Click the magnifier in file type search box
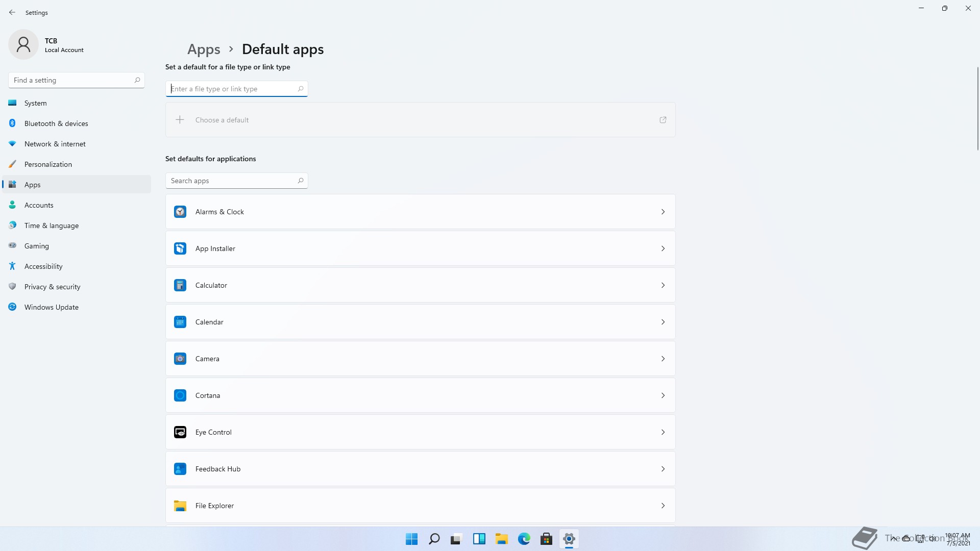Viewport: 980px width, 551px height. [301, 89]
